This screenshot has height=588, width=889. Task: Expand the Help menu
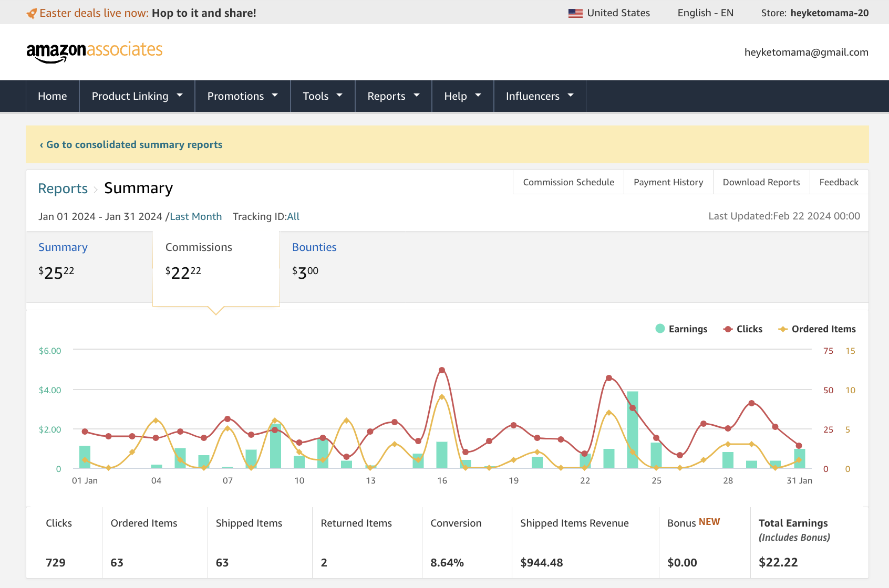pos(463,96)
